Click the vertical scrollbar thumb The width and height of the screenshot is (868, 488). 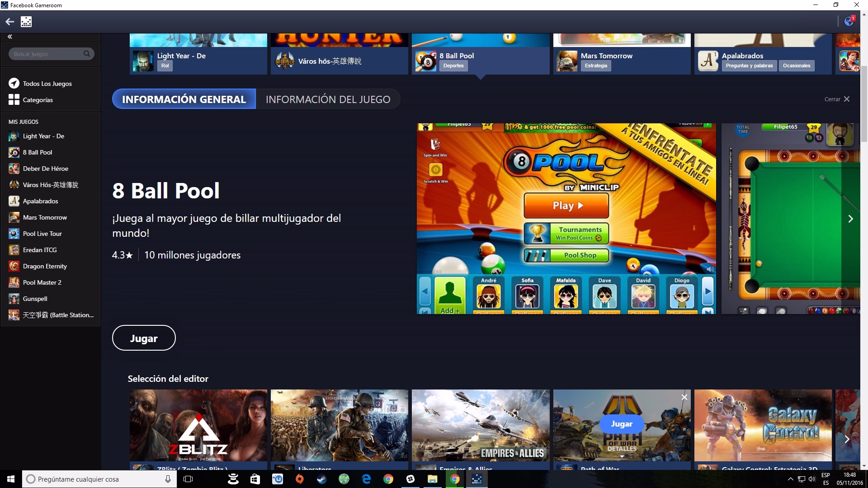click(864, 104)
